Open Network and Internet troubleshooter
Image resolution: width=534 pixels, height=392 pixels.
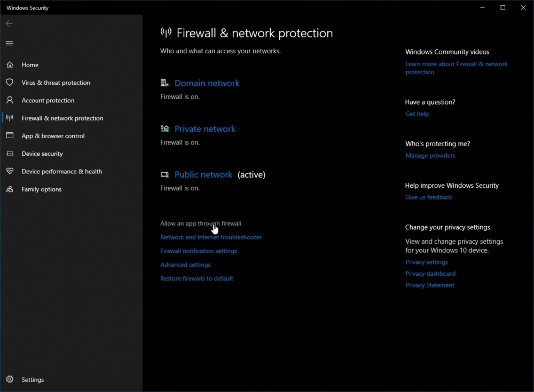pos(211,237)
